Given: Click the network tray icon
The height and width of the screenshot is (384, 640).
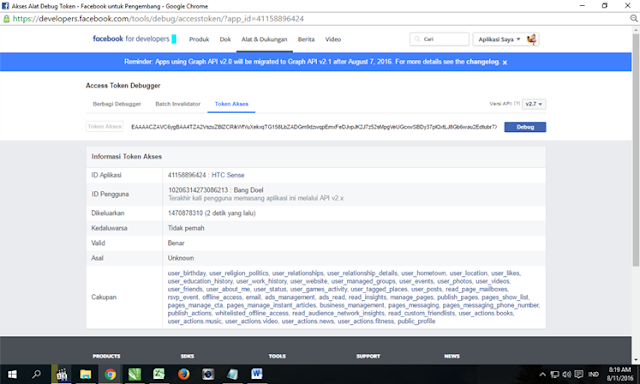Looking at the screenshot, I should (x=555, y=375).
